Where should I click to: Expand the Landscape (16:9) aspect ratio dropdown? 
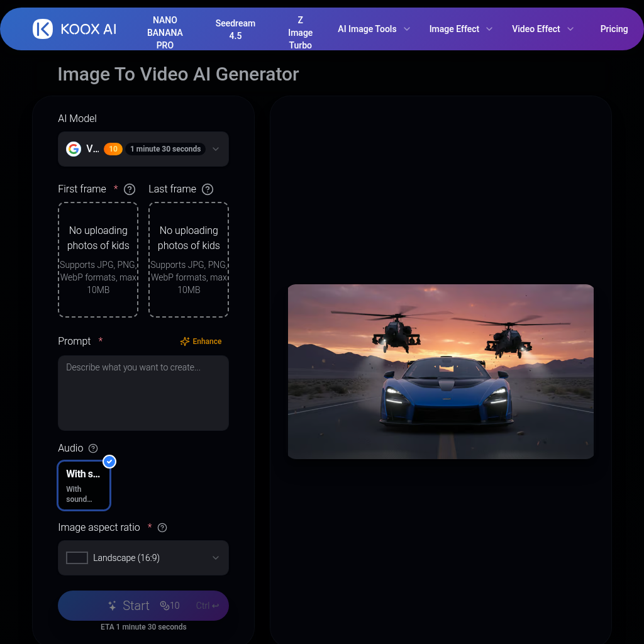click(143, 558)
